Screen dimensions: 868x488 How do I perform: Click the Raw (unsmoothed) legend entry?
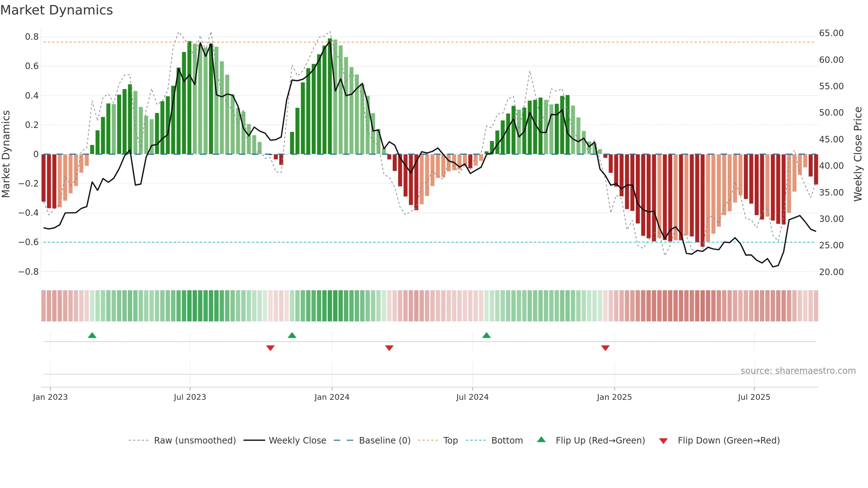point(182,440)
